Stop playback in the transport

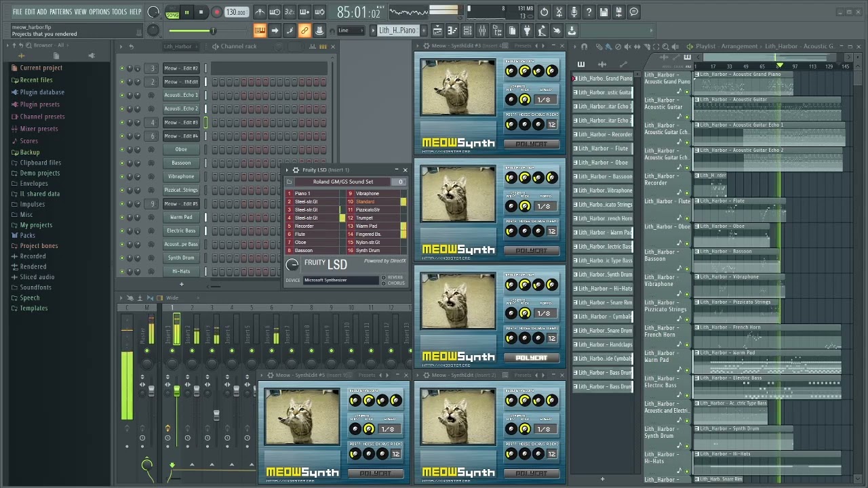201,12
